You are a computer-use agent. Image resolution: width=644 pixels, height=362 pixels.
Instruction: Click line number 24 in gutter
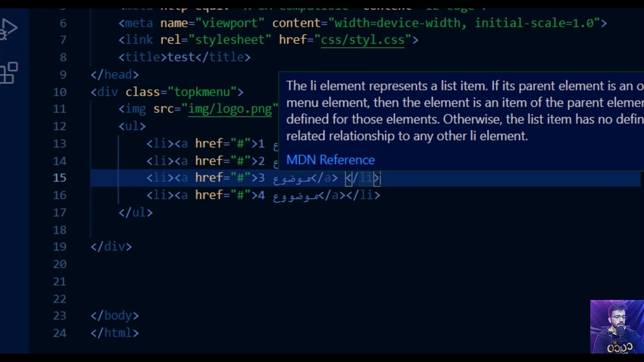pos(59,333)
